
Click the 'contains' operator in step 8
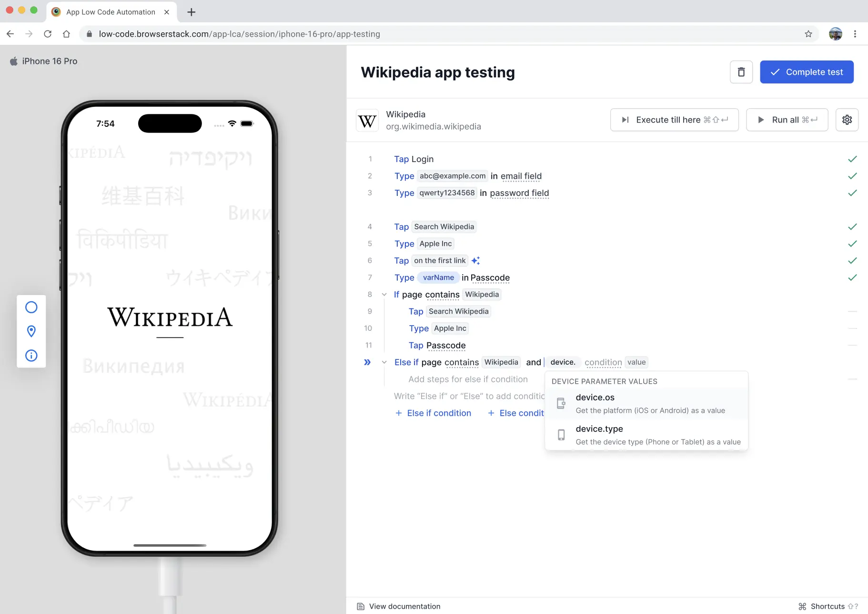point(442,295)
